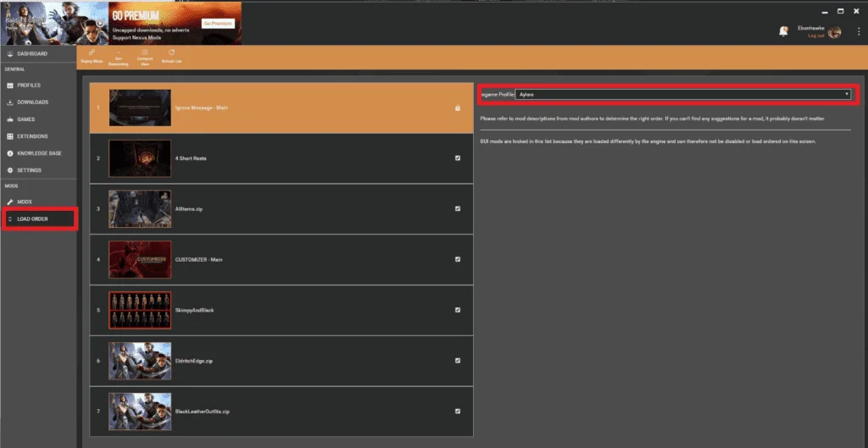Open the Extensions sidebar section
The height and width of the screenshot is (448, 868).
point(32,136)
